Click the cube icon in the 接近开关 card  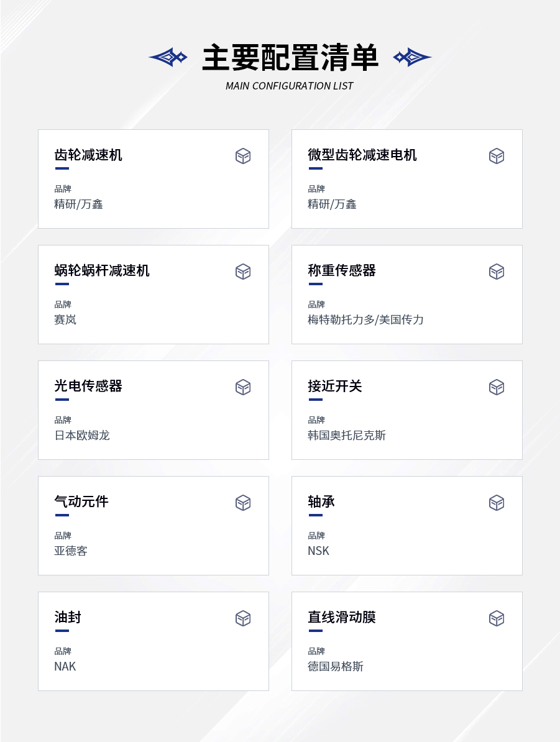coord(497,387)
